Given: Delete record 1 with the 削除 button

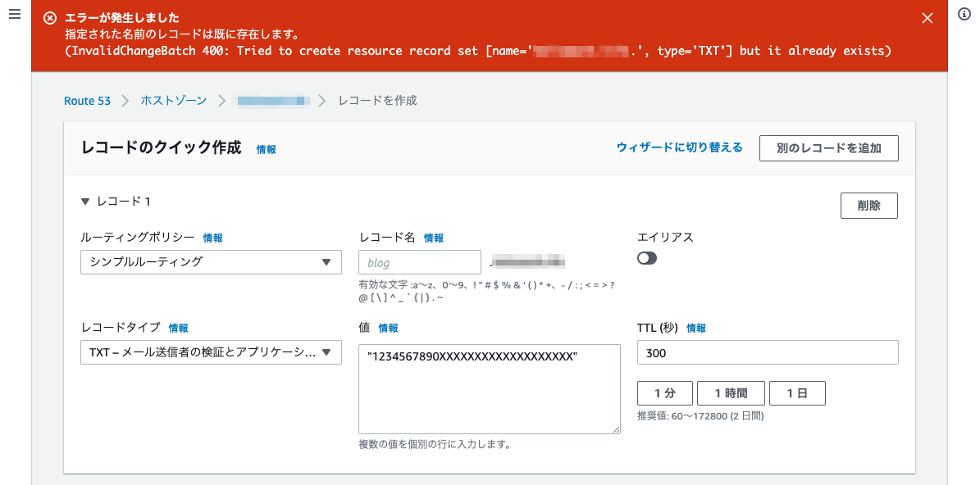Looking at the screenshot, I should (x=868, y=205).
